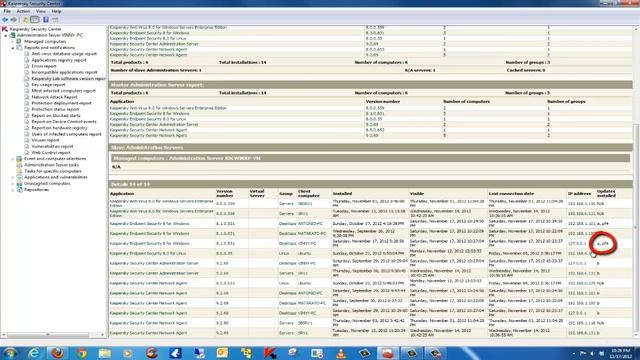Expand the Unassigned computers node
The image size is (640, 360).
(x=13, y=184)
